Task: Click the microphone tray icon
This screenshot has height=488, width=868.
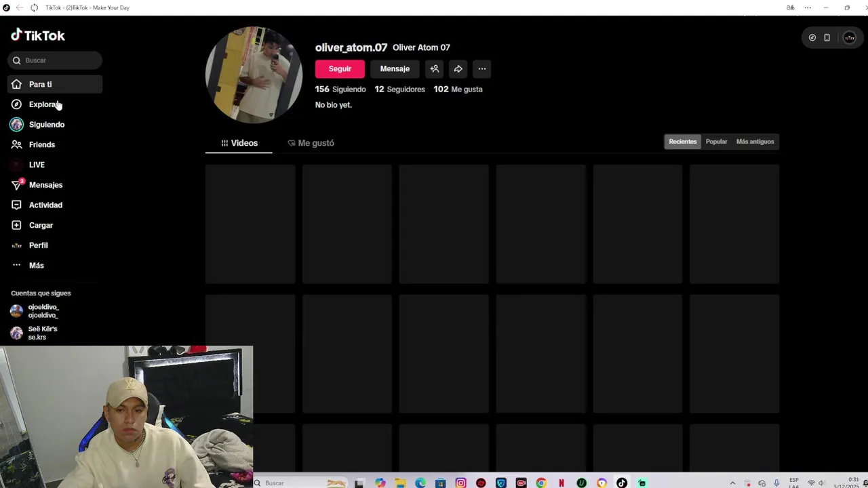Action: pyautogui.click(x=776, y=483)
